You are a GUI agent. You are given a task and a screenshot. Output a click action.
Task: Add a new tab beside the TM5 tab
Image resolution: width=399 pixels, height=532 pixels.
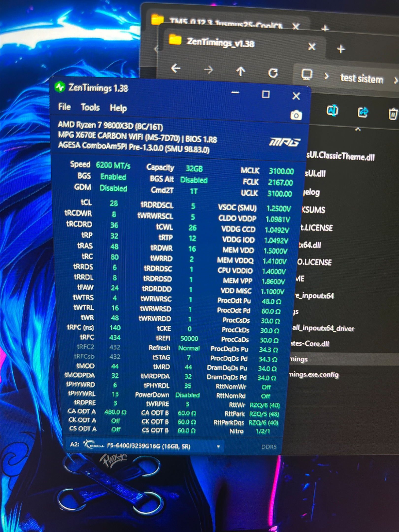tap(325, 29)
